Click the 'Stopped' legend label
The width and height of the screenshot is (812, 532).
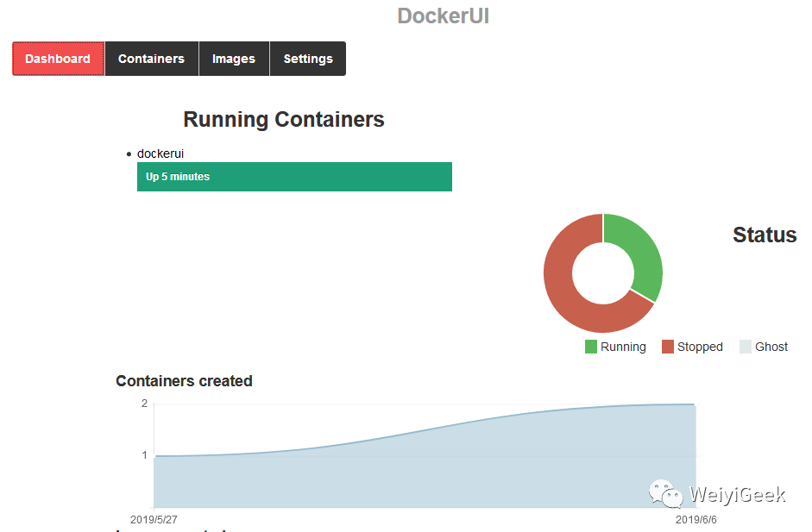pos(700,347)
